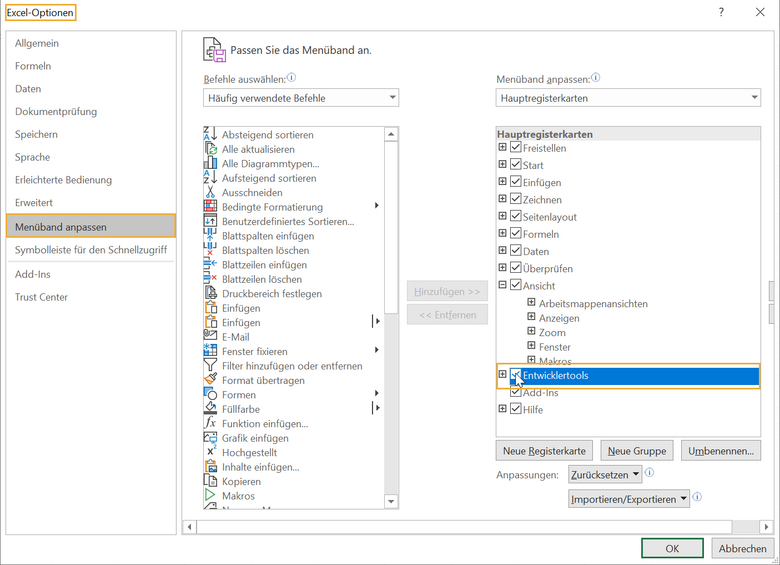Viewport: 780px width, 565px height.
Task: Click the Umbenennen button
Action: point(721,451)
